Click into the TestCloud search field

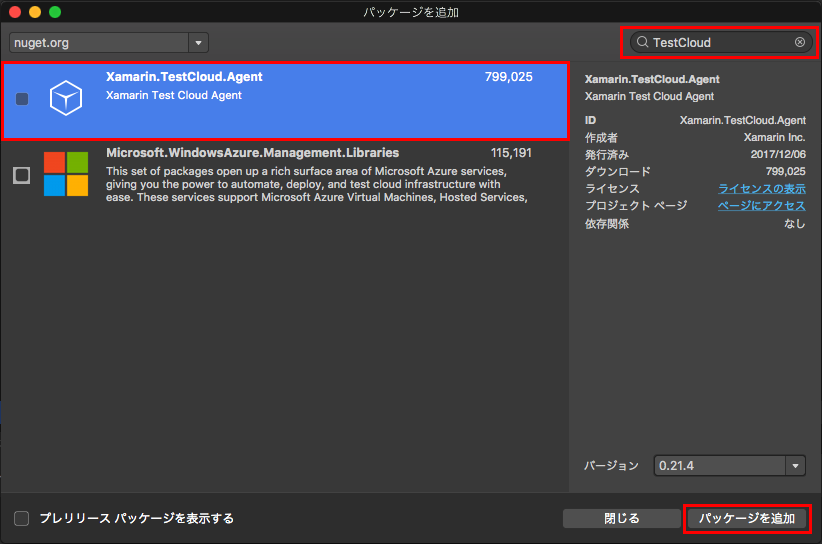point(721,42)
